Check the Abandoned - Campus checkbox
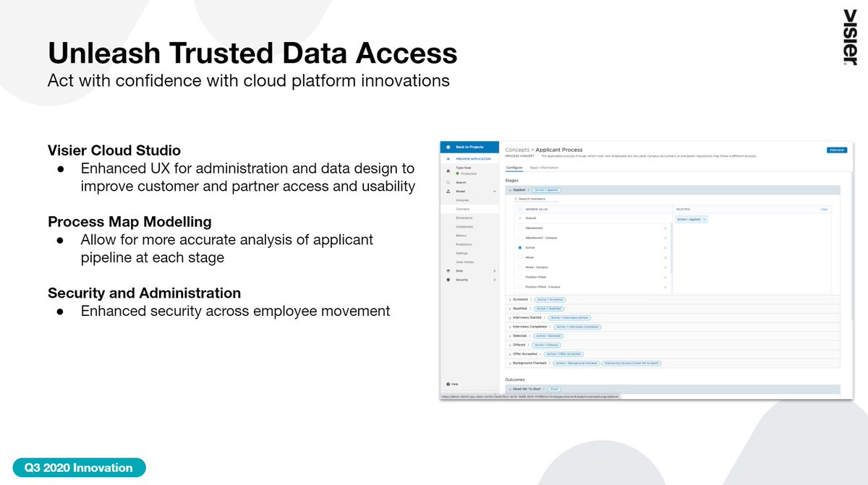 click(x=520, y=238)
